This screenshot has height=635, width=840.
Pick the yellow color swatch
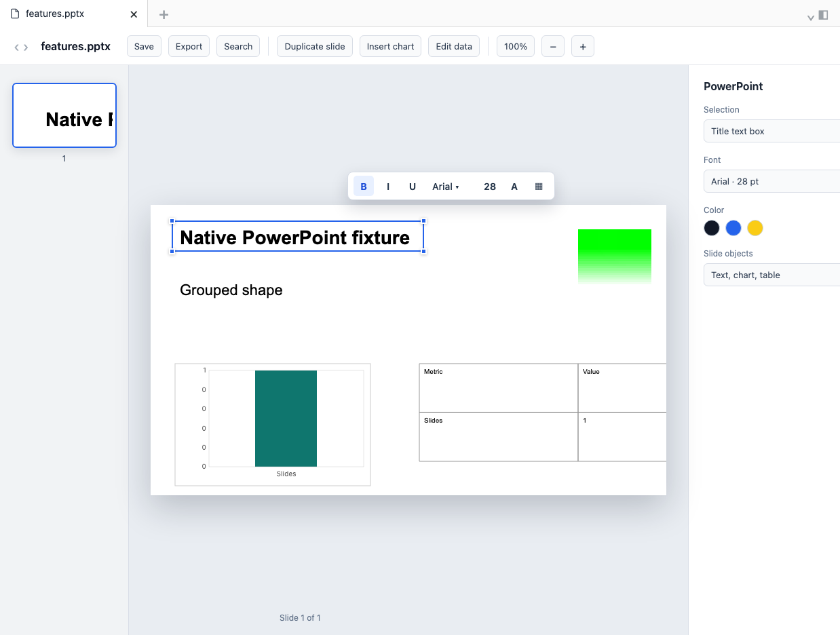coord(755,228)
